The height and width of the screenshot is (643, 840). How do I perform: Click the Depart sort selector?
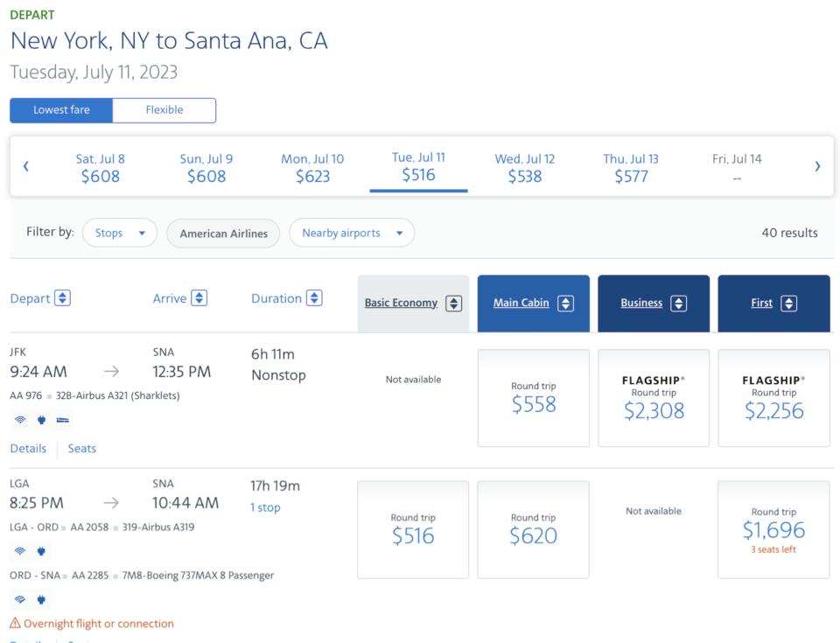39,297
